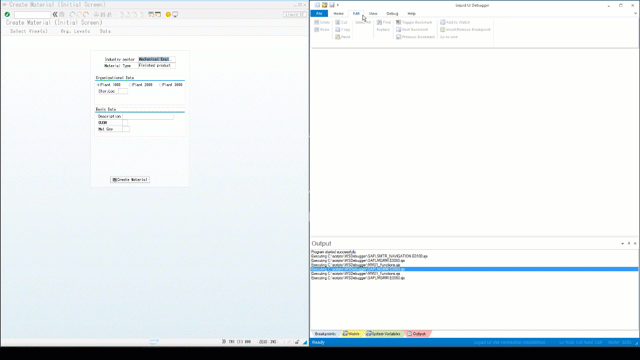Open the Breakpoints tab at bottom
Viewport: 640px width, 360px height.
point(325,334)
